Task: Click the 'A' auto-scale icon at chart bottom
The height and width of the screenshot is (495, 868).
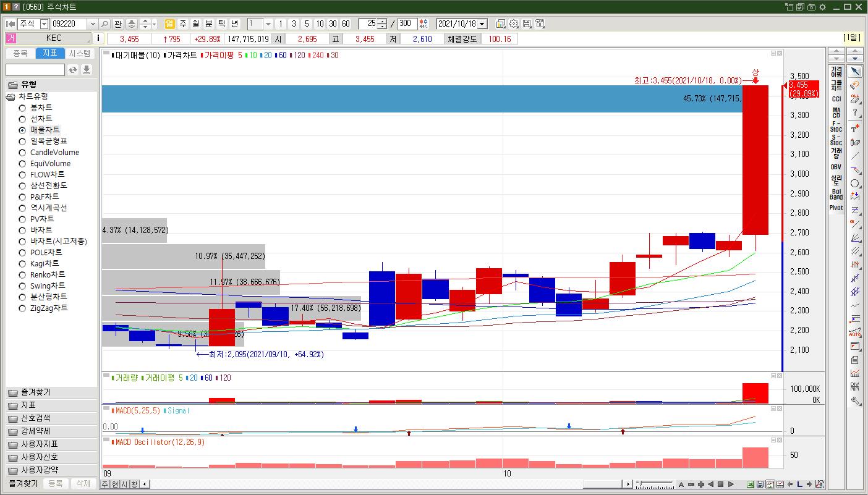Action: 681,484
